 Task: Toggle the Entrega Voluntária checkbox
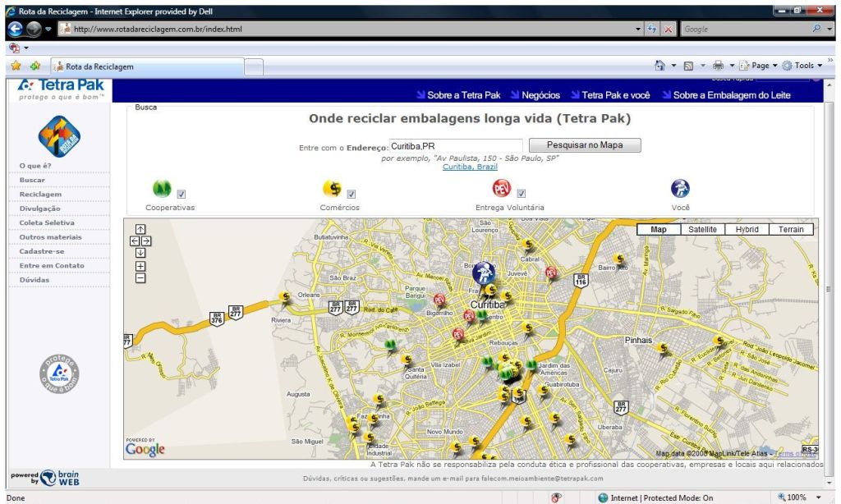pos(521,194)
